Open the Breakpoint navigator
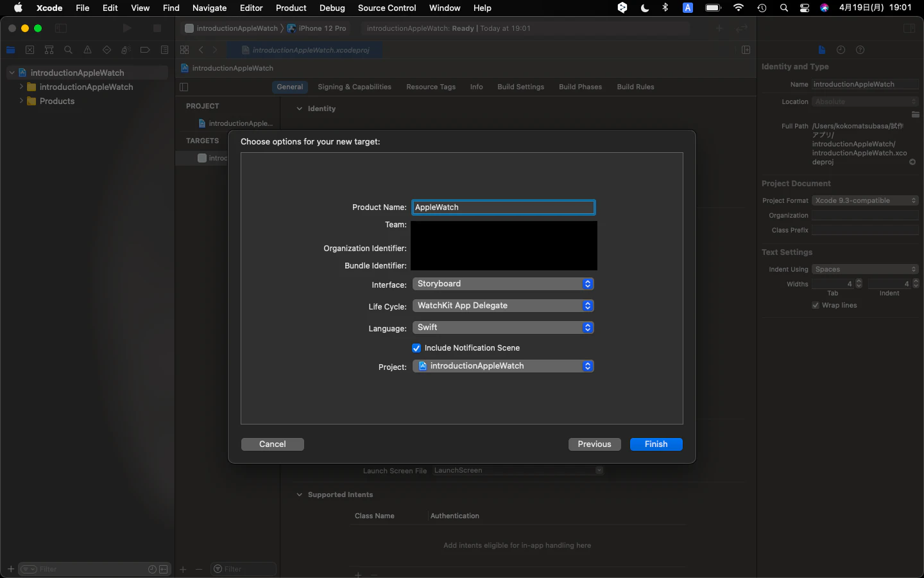This screenshot has height=578, width=924. click(145, 50)
